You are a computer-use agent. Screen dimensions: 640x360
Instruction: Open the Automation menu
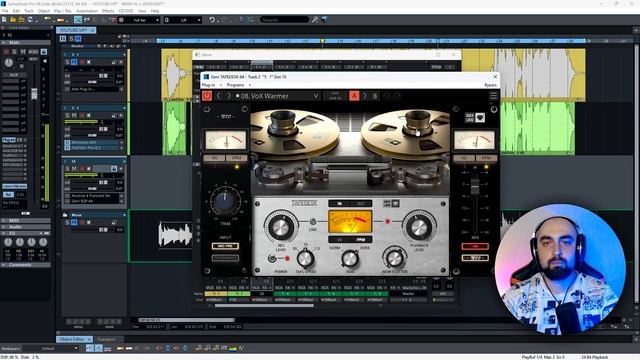87,11
